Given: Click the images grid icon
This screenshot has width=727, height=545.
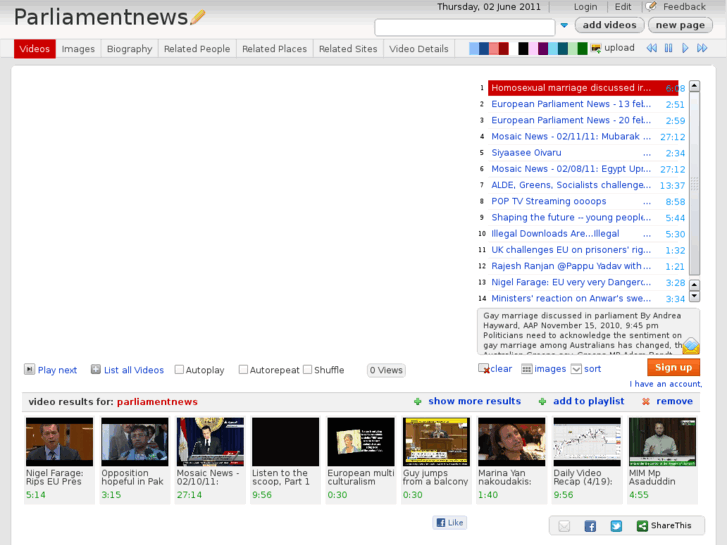Looking at the screenshot, I should coord(527,369).
